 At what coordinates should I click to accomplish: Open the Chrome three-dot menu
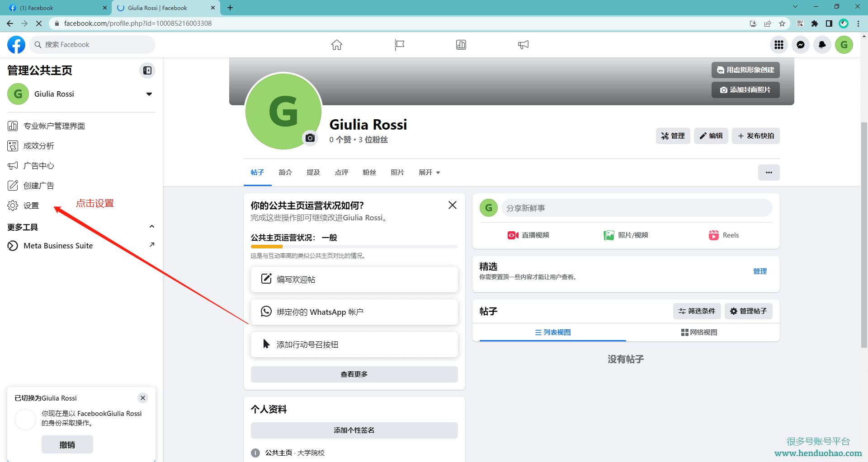click(x=858, y=23)
